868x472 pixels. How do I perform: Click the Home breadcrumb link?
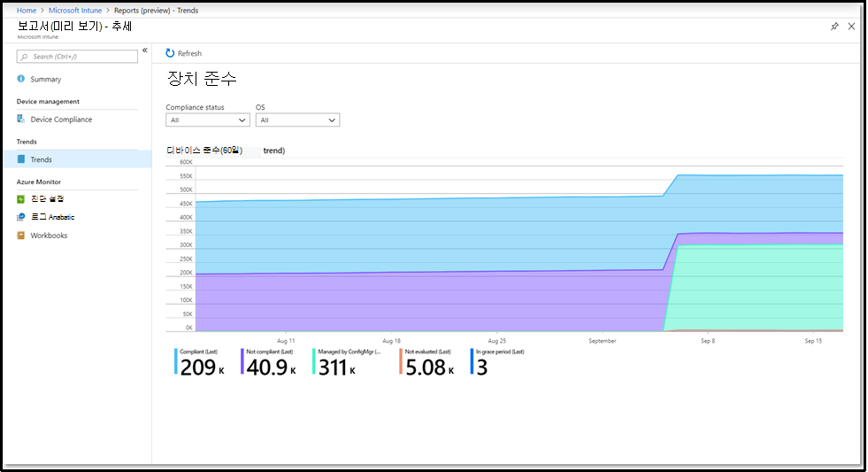(26, 11)
